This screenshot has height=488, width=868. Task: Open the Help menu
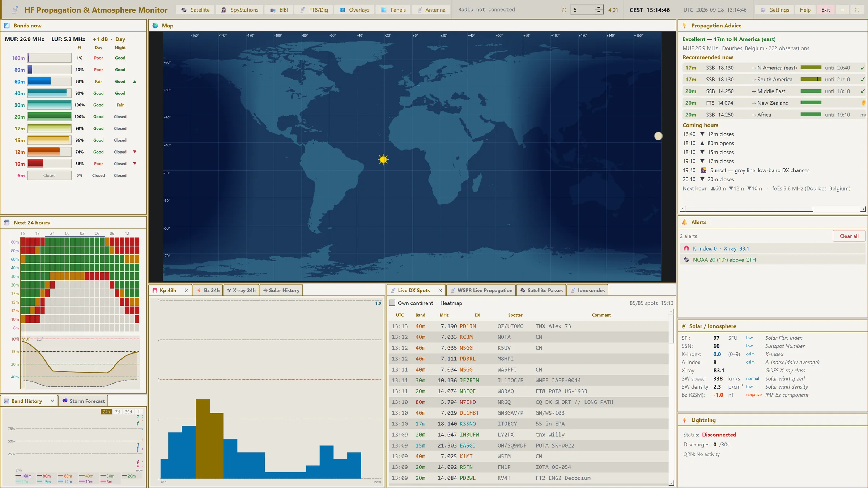[805, 10]
